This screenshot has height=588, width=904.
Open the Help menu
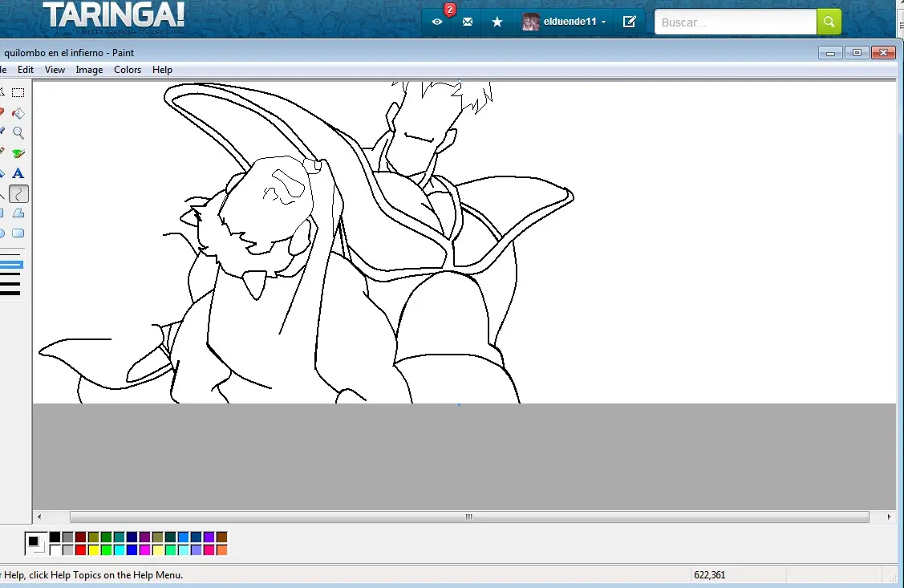tap(162, 70)
